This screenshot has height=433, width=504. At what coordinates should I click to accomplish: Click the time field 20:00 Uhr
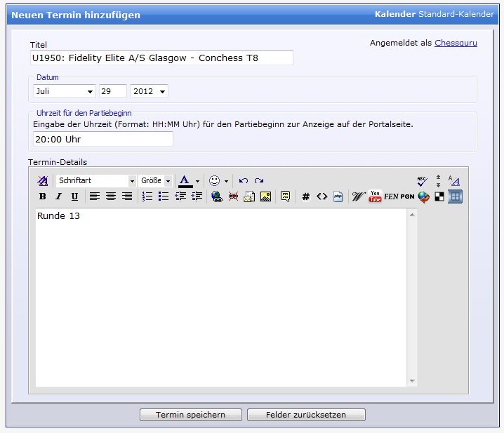103,139
